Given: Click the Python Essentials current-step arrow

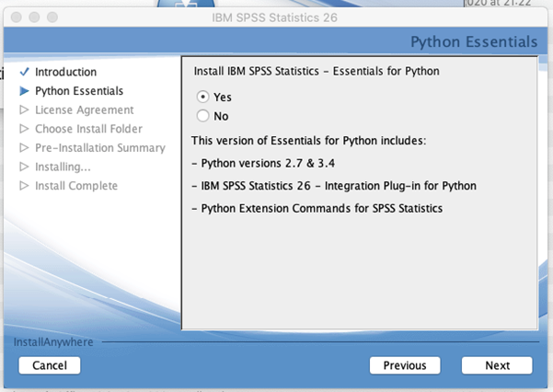Looking at the screenshot, I should (24, 91).
